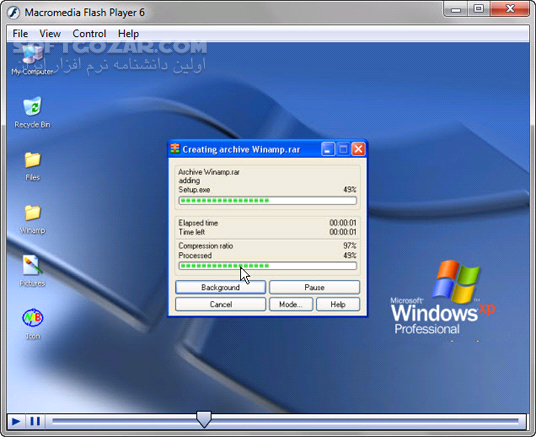Click the Flash Player title bar icon
536x437 pixels.
pyautogui.click(x=14, y=13)
